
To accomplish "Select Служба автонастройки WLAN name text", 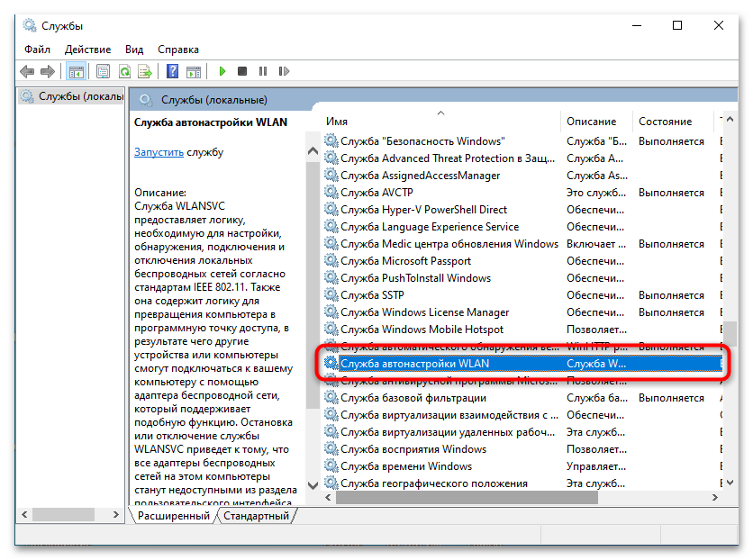I will [415, 364].
